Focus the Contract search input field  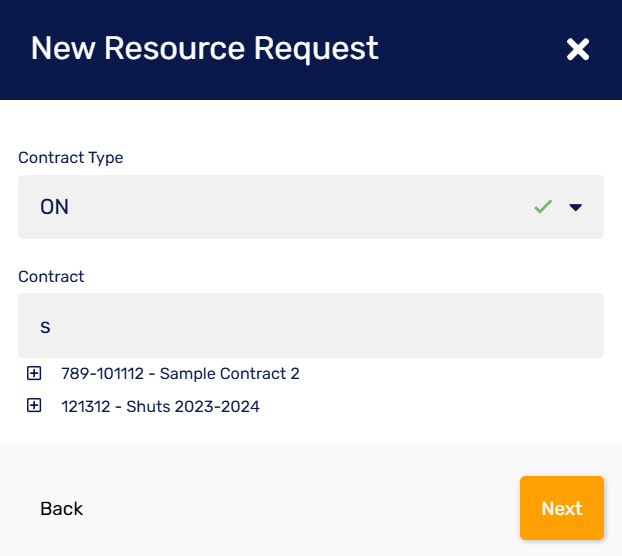point(310,325)
